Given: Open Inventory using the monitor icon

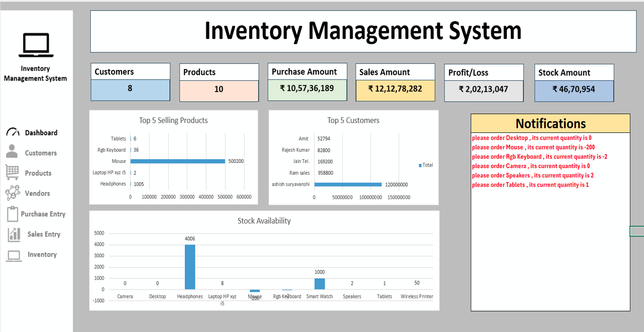Looking at the screenshot, I should click(13, 254).
